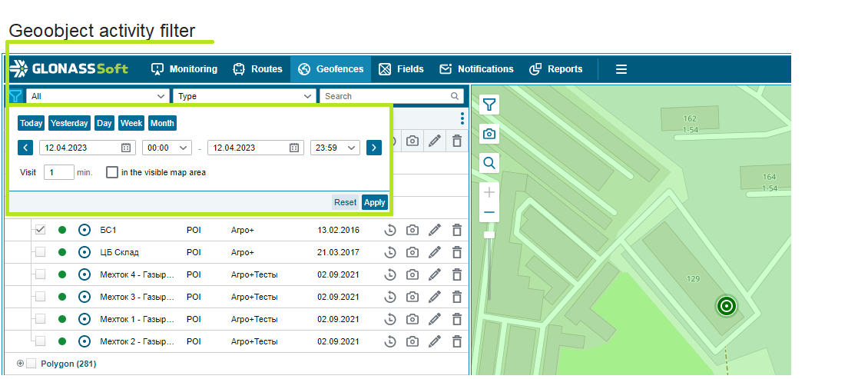868x379 pixels.
Task: Open the hamburger menu in the top bar
Action: click(x=621, y=69)
